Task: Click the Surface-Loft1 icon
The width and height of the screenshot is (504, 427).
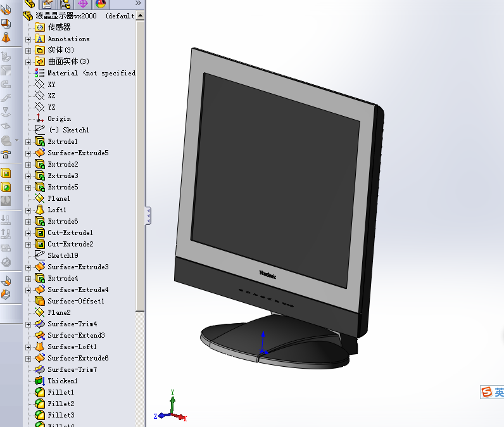Action: pyautogui.click(x=39, y=347)
